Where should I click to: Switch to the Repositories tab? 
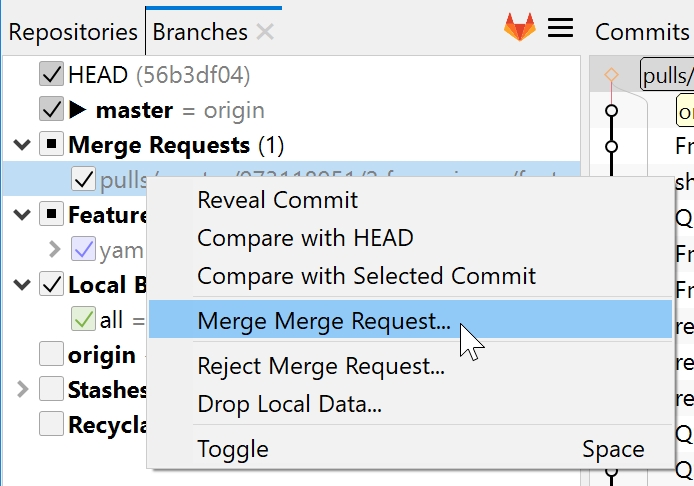pos(73,31)
